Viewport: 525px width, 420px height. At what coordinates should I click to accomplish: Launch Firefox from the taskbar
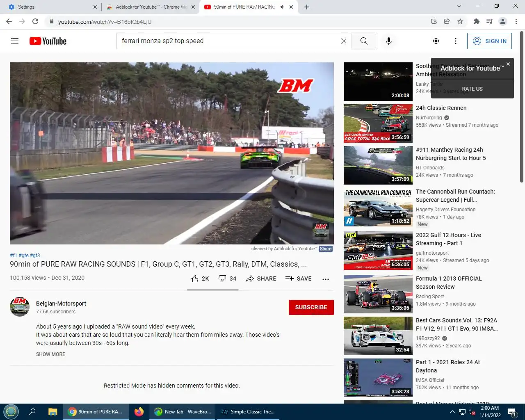tap(139, 411)
